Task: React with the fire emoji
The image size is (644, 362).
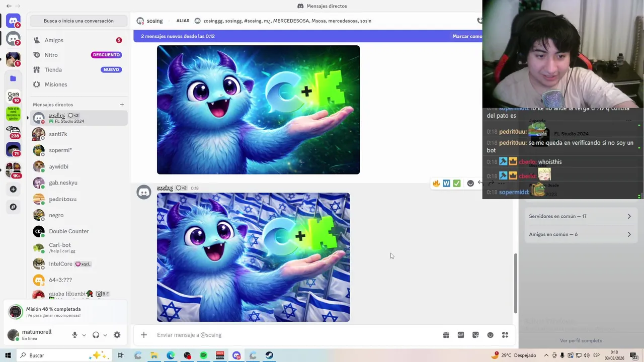Action: tap(436, 184)
